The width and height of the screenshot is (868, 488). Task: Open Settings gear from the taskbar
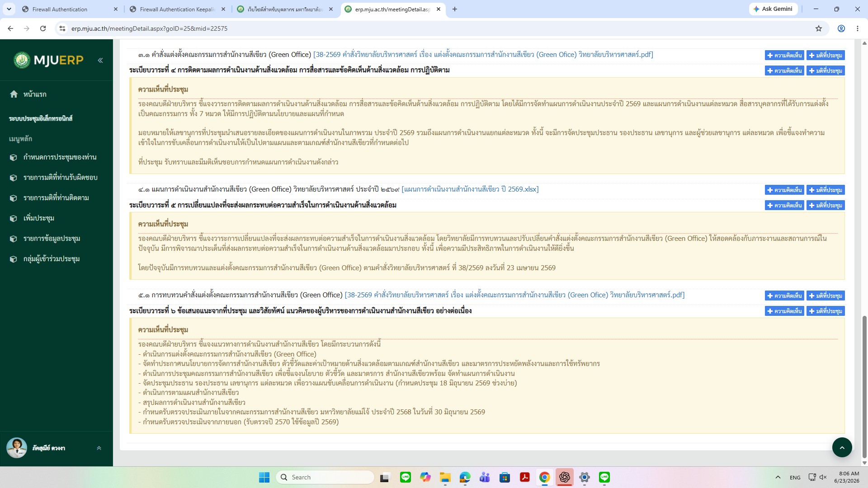tap(585, 477)
